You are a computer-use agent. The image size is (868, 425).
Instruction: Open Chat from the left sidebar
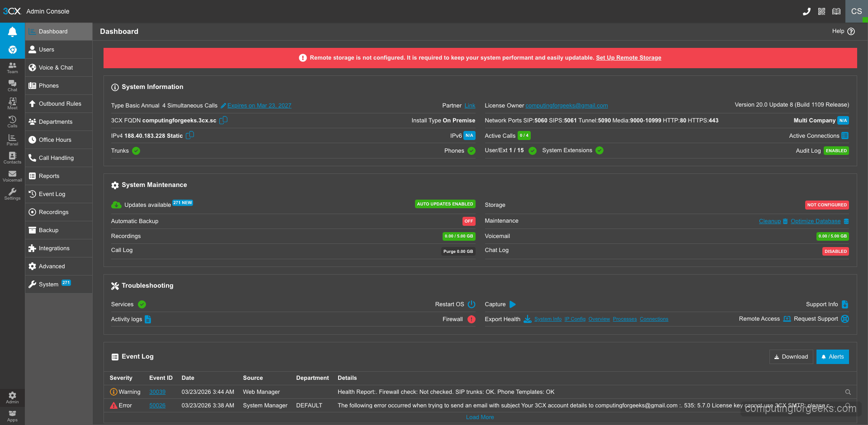pyautogui.click(x=12, y=86)
